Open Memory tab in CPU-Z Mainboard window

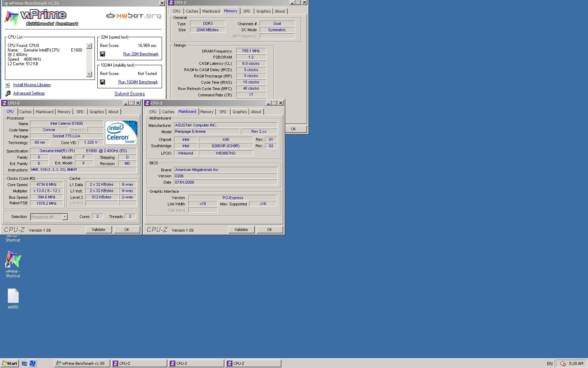click(207, 112)
